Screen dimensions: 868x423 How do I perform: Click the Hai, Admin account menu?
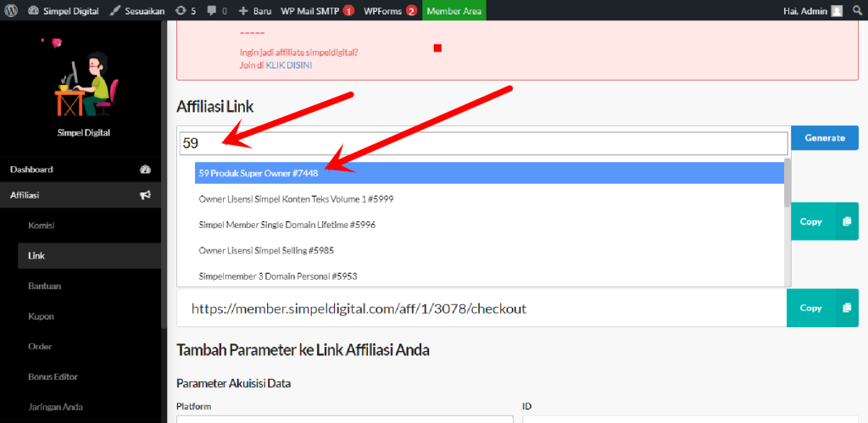click(x=813, y=10)
